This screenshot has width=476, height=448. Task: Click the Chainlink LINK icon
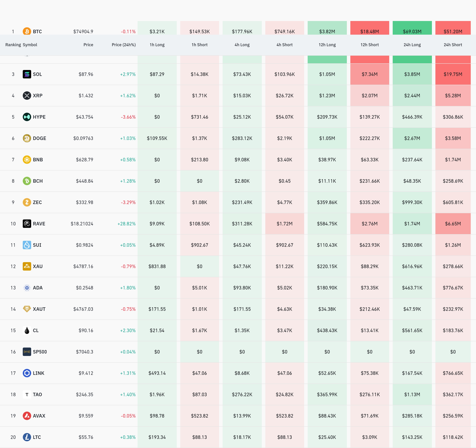[x=27, y=373]
